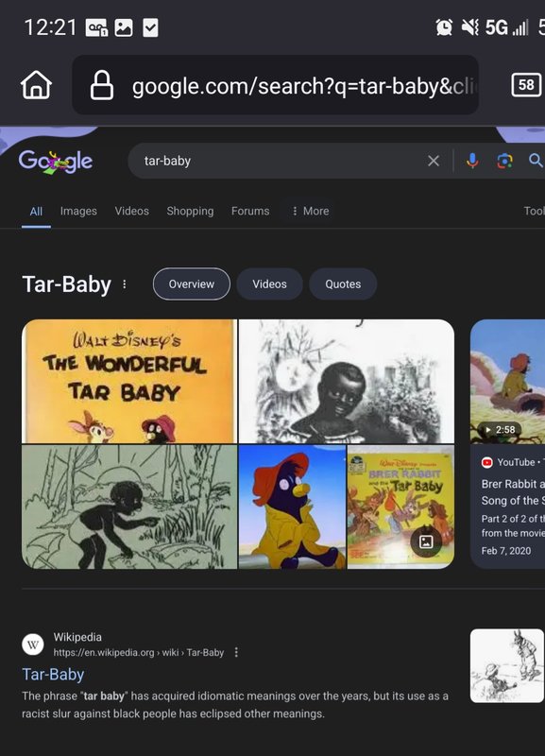Open the Tar-Baby Wikipedia link

[x=53, y=674]
